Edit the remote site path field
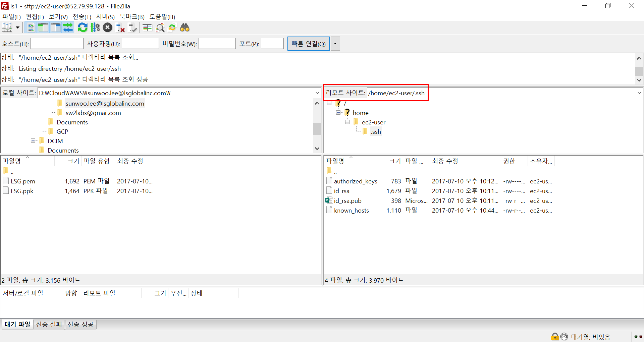Image resolution: width=644 pixels, height=342 pixels. click(501, 93)
